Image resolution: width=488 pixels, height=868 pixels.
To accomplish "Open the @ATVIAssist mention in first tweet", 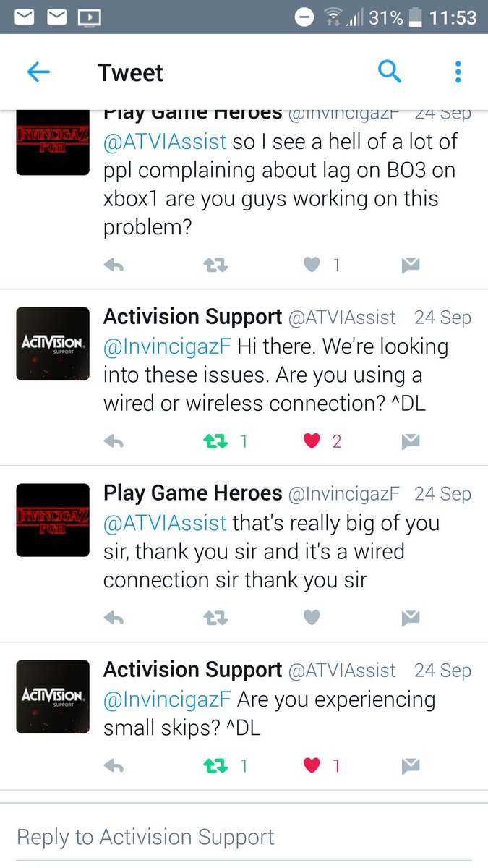I will click(x=165, y=142).
